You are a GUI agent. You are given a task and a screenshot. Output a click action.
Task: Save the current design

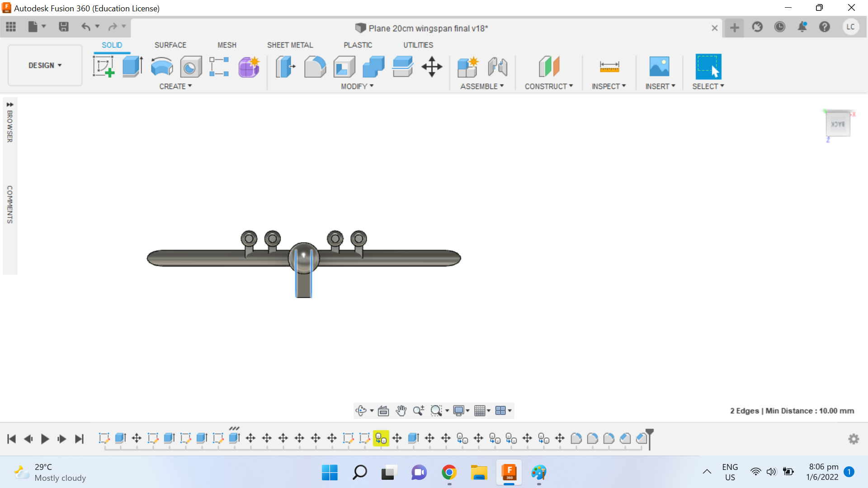point(63,27)
